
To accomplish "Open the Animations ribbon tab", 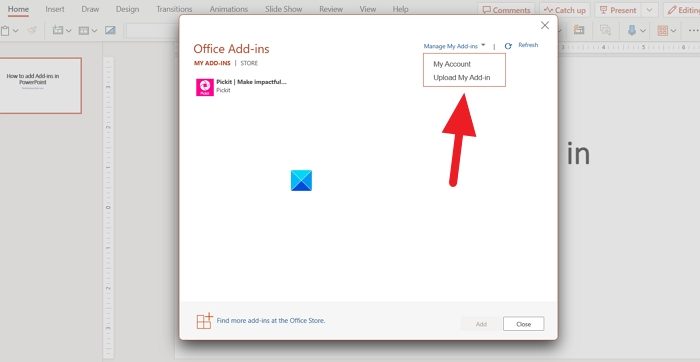I will click(x=228, y=9).
